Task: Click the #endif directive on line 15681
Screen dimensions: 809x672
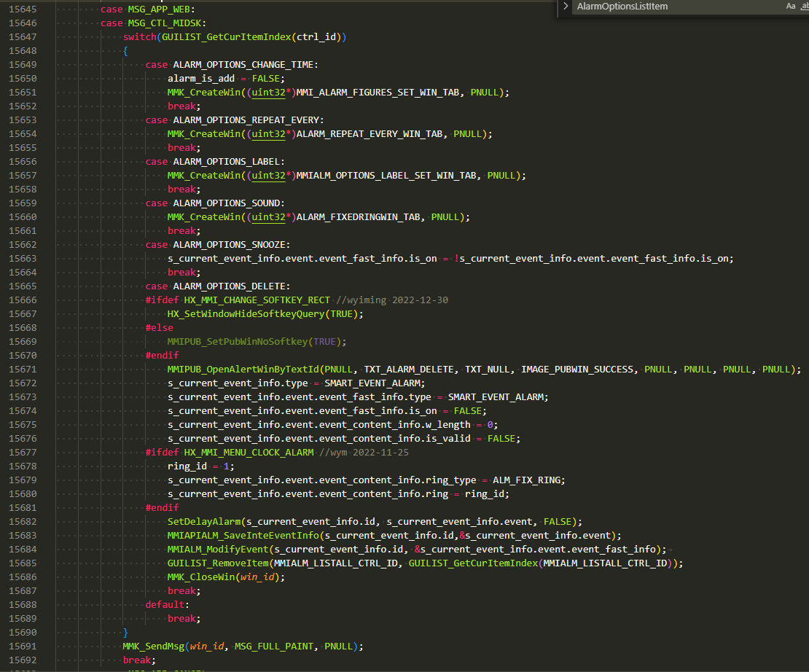Action: click(162, 508)
